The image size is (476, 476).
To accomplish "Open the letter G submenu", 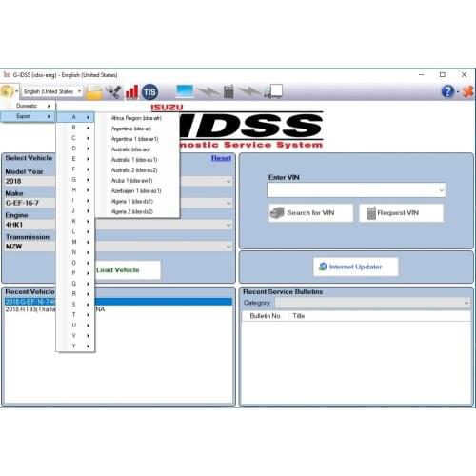I will 75,180.
